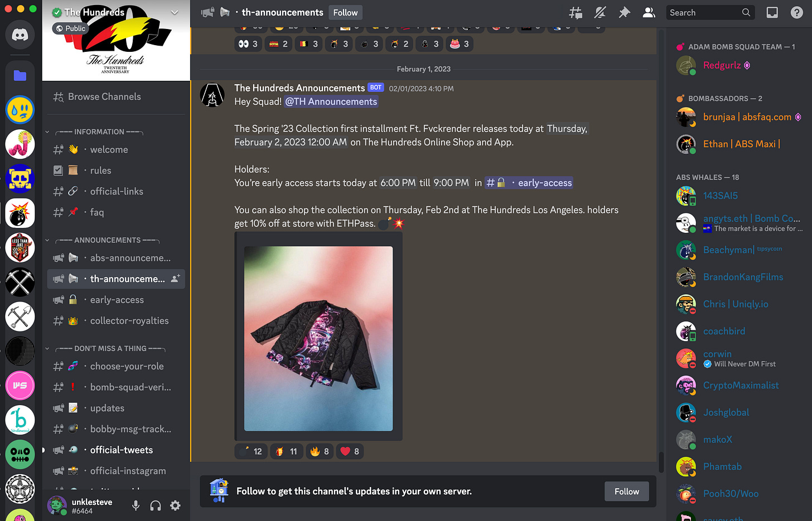This screenshot has width=812, height=521.
Task: Click Follow button in channel header
Action: pos(345,12)
